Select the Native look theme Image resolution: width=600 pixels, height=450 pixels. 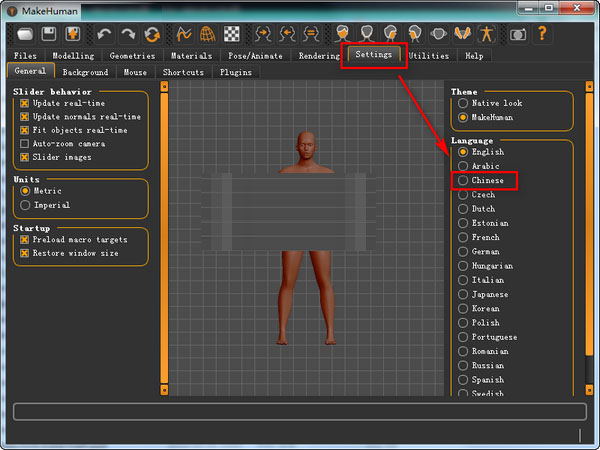[462, 103]
